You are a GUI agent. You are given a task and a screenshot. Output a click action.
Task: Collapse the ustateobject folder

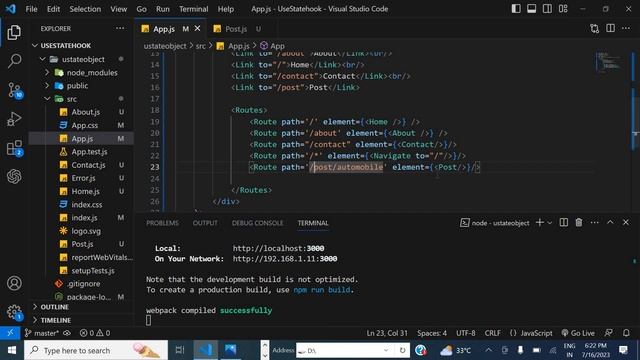(x=82, y=59)
